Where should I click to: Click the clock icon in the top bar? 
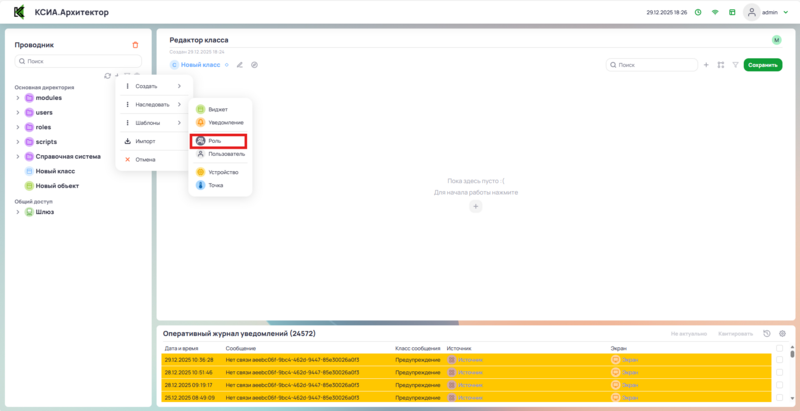click(698, 13)
